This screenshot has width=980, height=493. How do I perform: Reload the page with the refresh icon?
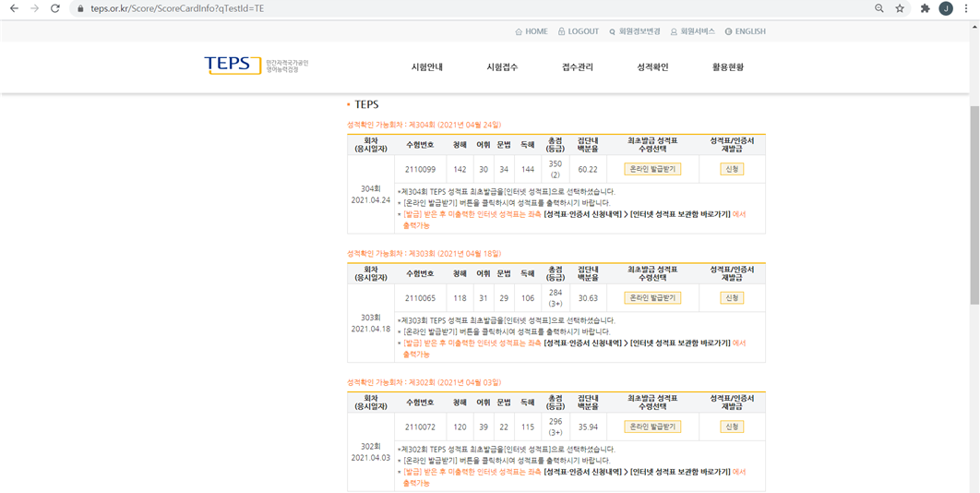pos(55,8)
